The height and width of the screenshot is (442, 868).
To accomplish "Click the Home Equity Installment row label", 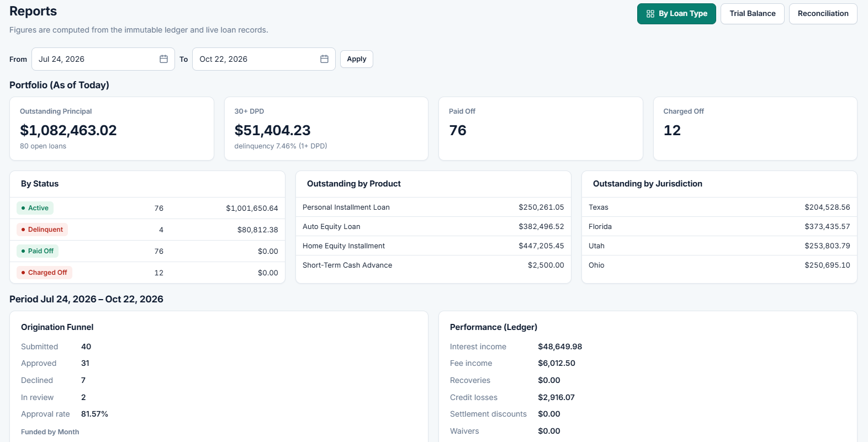I will (343, 246).
